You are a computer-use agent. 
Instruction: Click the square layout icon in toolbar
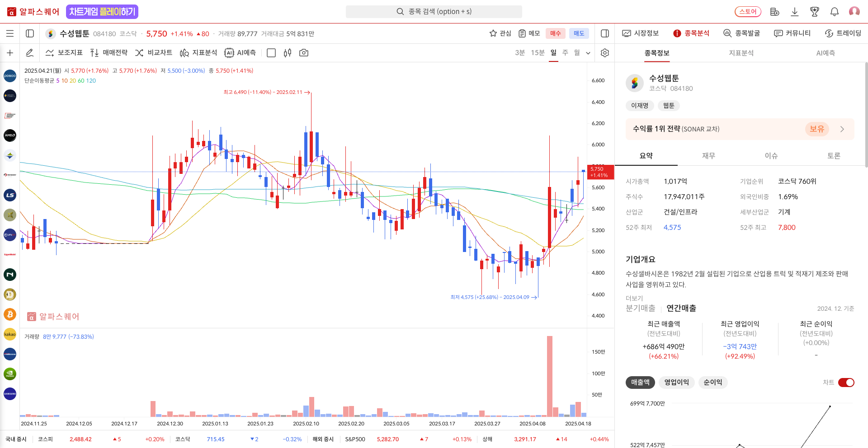pos(271,53)
